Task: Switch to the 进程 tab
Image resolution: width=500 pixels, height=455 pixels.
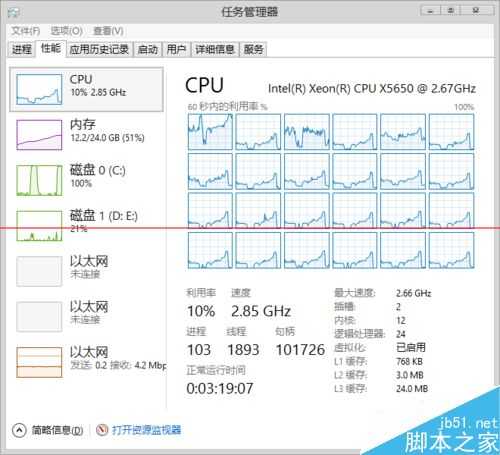Action: (22, 50)
